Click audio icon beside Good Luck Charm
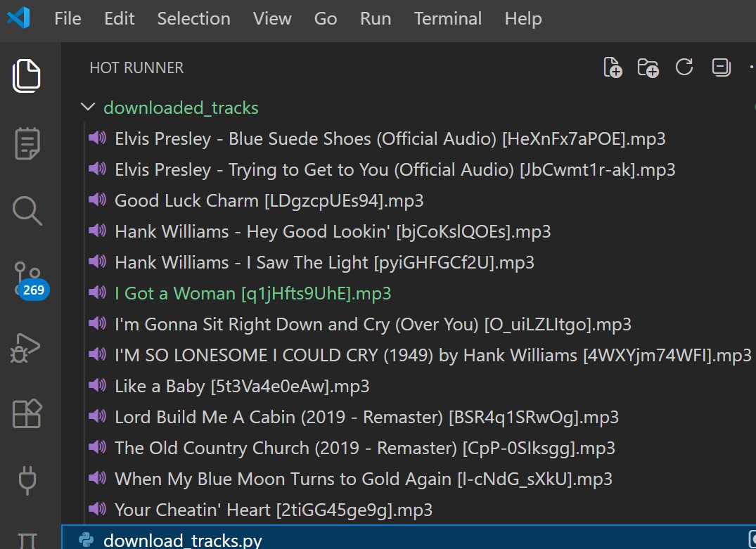 [97, 200]
